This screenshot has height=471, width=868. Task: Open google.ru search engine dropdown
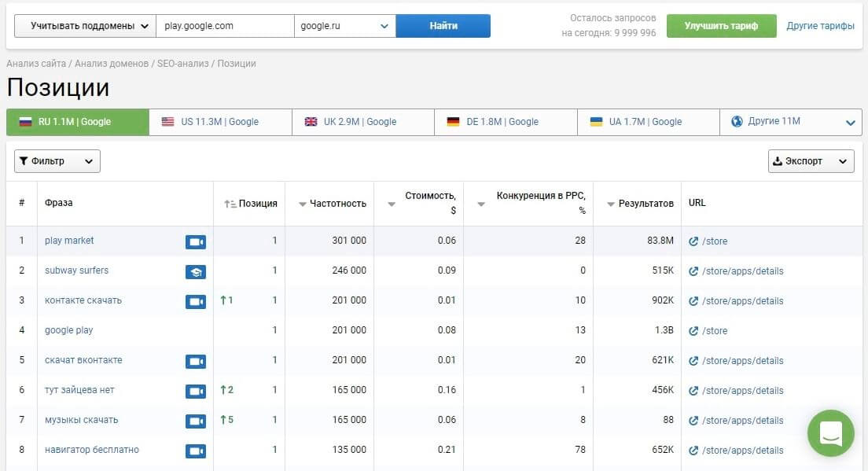point(345,26)
